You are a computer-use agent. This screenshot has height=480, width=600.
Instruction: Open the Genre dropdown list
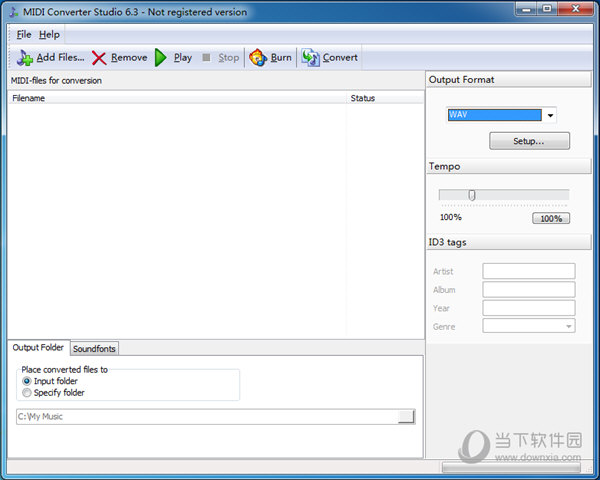569,327
